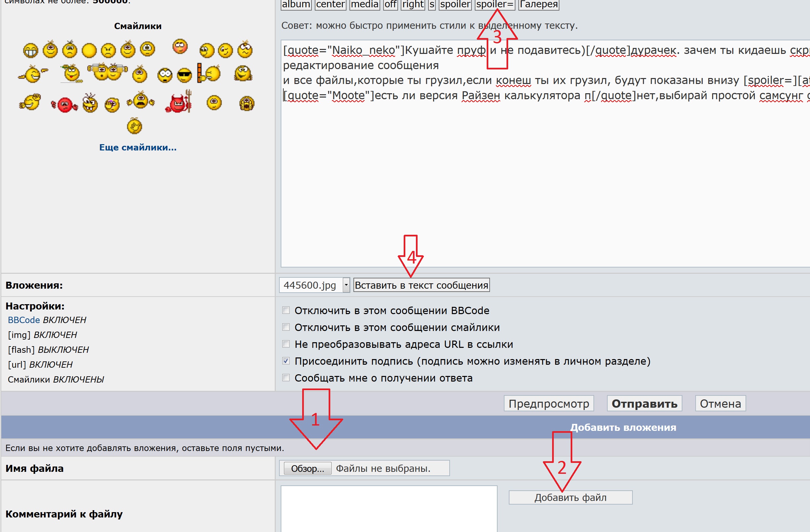Insert the angry frowning smiley
The height and width of the screenshot is (532, 810).
108,50
